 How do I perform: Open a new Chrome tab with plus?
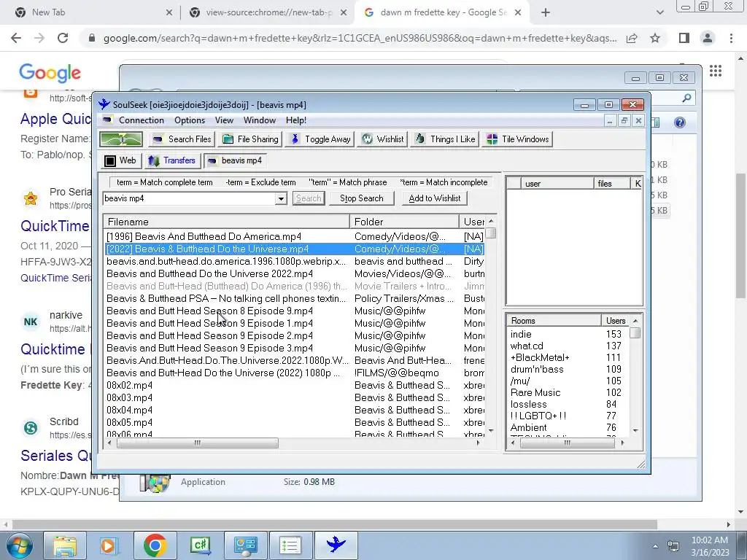[x=546, y=12]
